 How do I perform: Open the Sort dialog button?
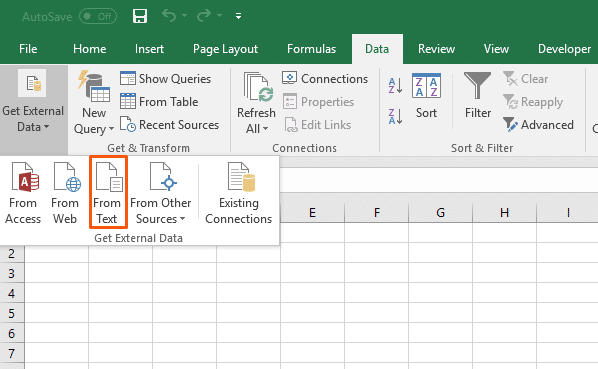click(x=426, y=96)
